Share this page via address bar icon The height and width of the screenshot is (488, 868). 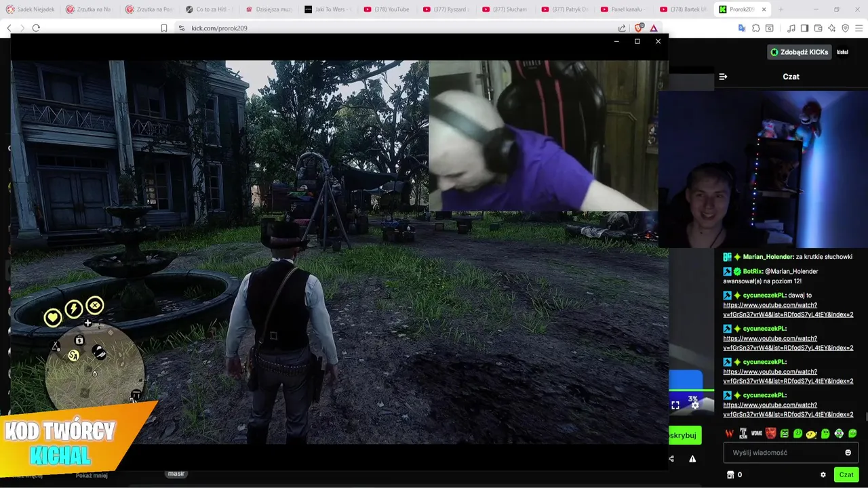coord(622,28)
